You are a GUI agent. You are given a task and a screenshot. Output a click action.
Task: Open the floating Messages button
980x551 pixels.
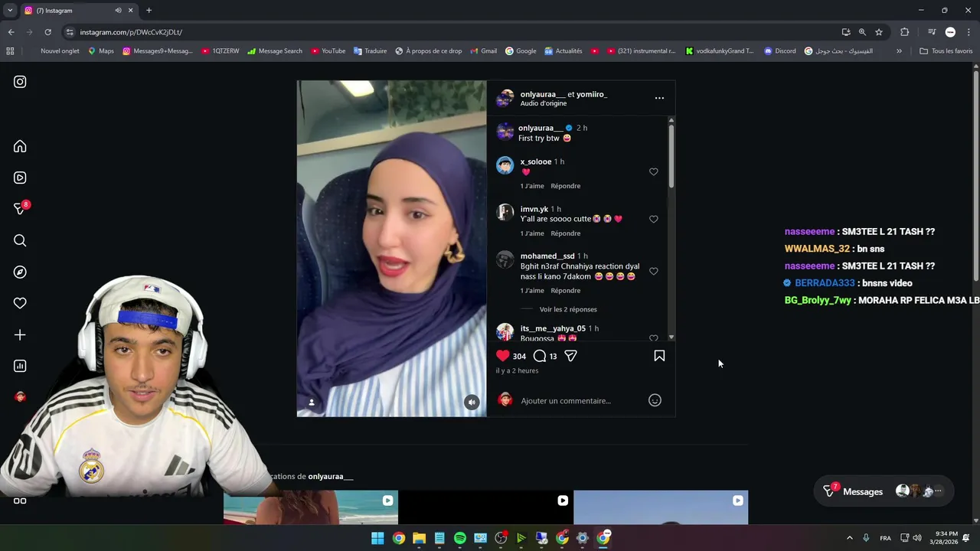pyautogui.click(x=884, y=491)
